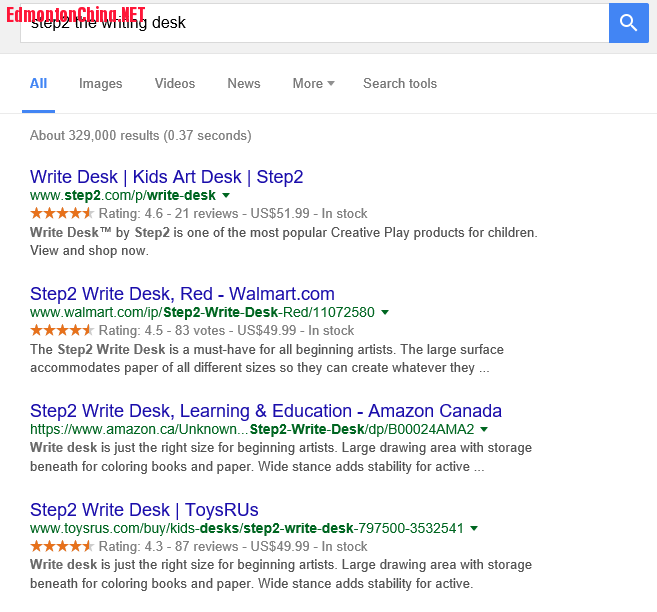Viewport: 657px width, 612px height.
Task: Switch to the Images tab
Action: [x=100, y=84]
